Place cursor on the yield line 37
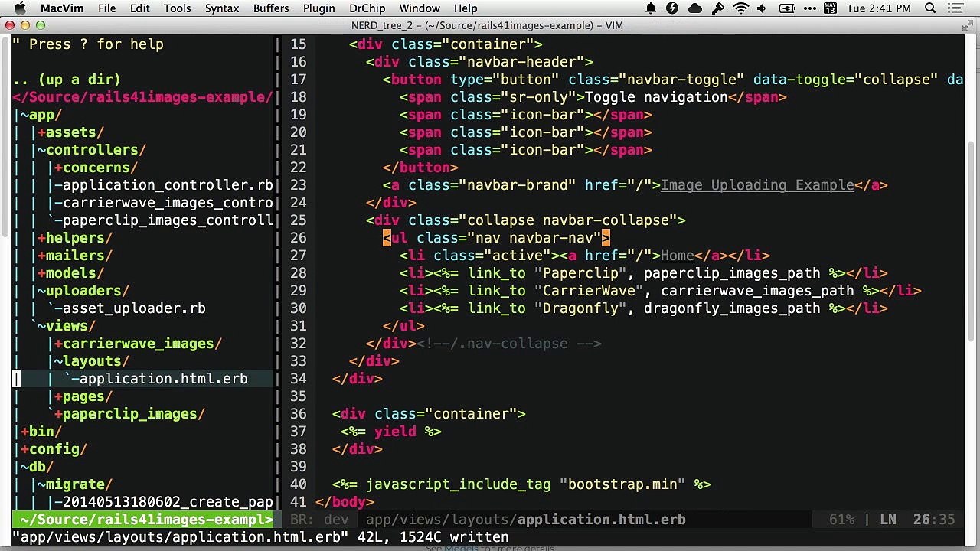980x551 pixels. [x=391, y=432]
